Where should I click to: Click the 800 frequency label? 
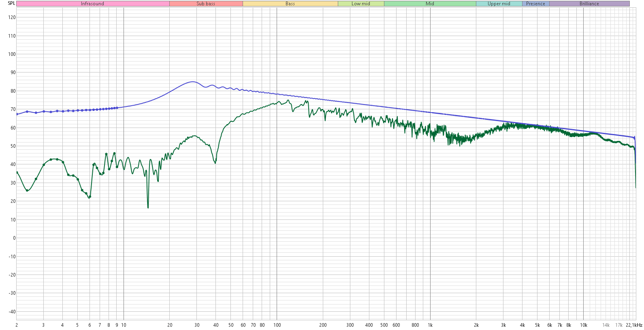[415, 325]
